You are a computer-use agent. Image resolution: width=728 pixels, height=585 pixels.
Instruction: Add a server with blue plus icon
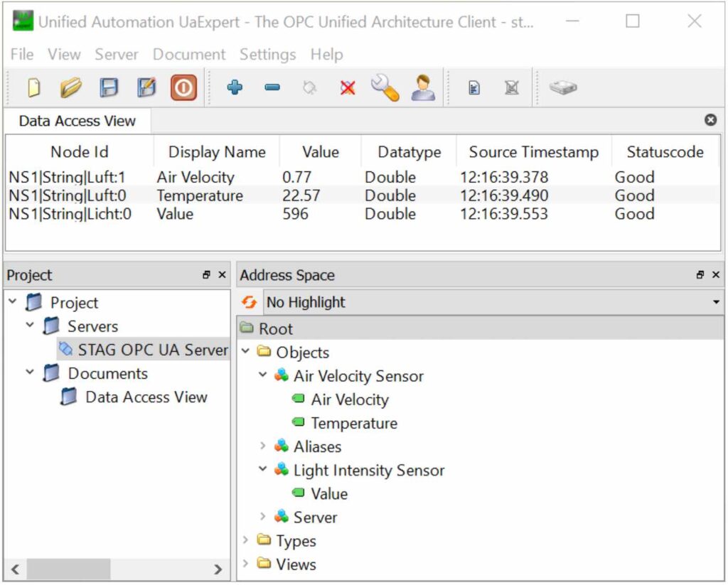(x=235, y=87)
